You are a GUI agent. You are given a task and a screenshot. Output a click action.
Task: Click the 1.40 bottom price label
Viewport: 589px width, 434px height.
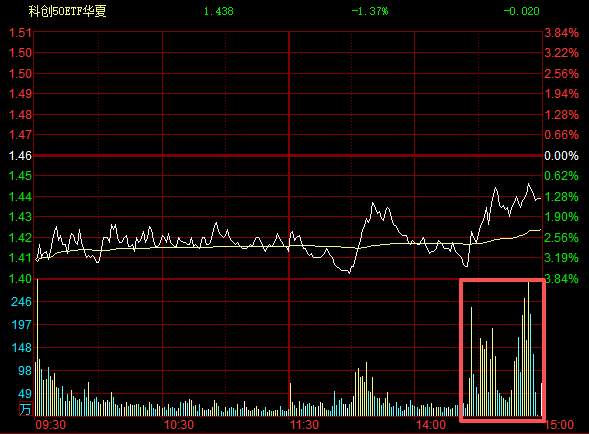pyautogui.click(x=20, y=279)
